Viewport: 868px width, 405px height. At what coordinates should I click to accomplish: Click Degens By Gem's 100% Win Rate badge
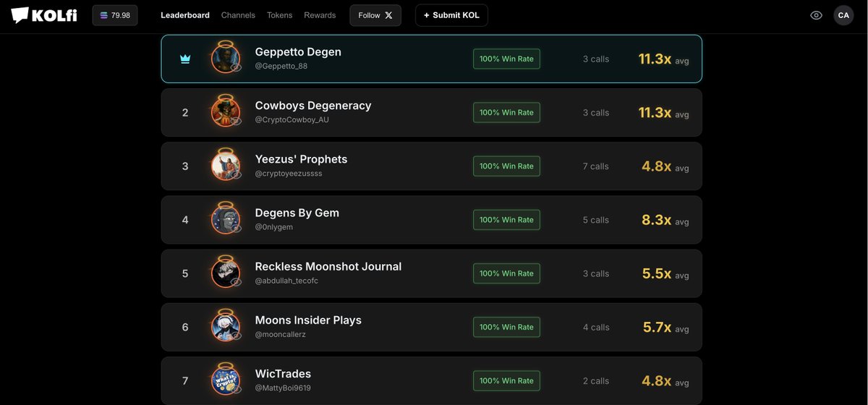[506, 219]
